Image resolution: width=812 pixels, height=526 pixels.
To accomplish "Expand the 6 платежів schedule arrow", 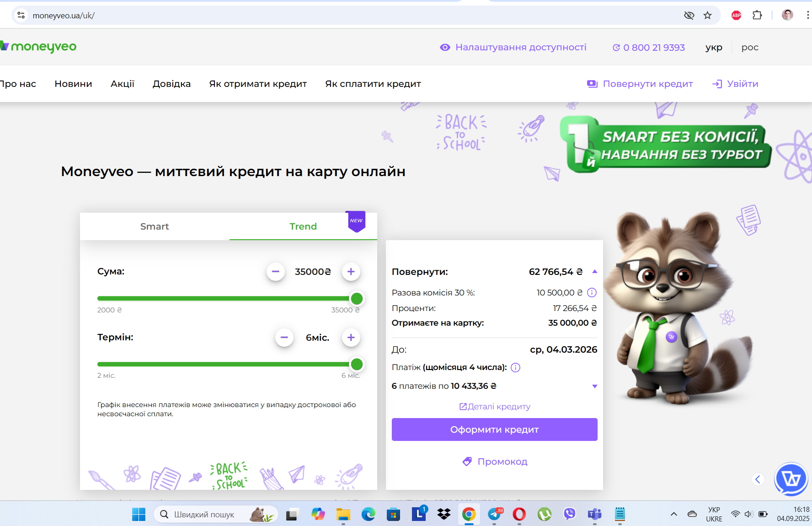I will click(595, 386).
